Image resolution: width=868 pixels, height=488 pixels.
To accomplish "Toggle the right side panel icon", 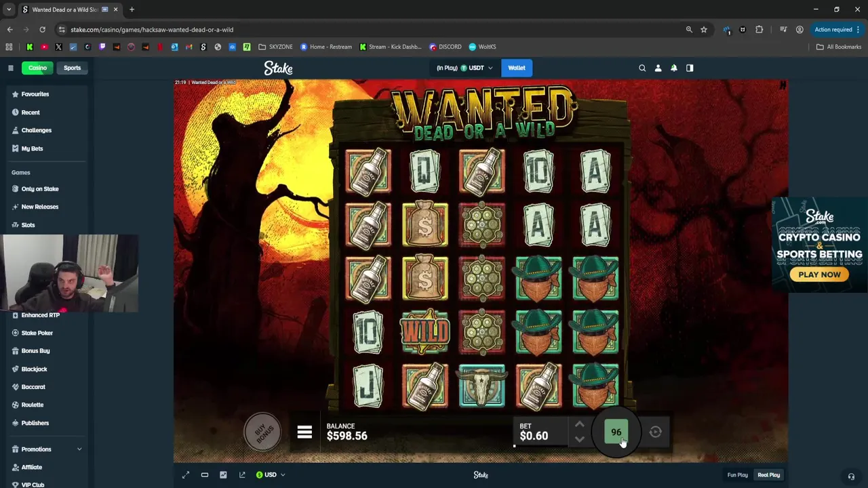I will tap(690, 68).
